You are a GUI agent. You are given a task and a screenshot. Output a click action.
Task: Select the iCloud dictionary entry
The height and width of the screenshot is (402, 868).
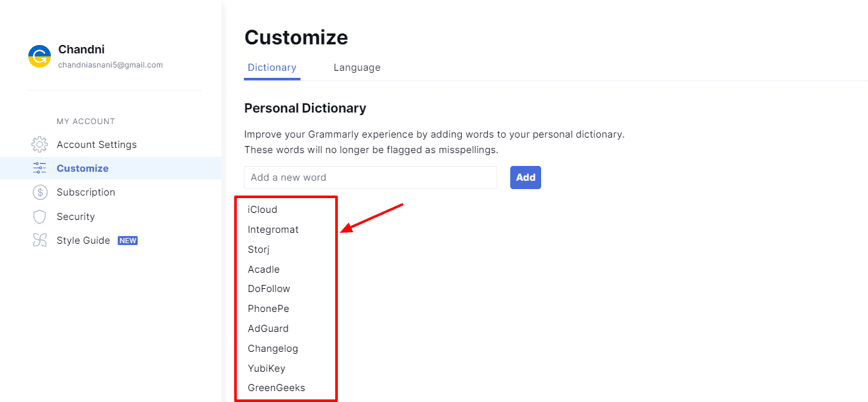click(x=263, y=210)
